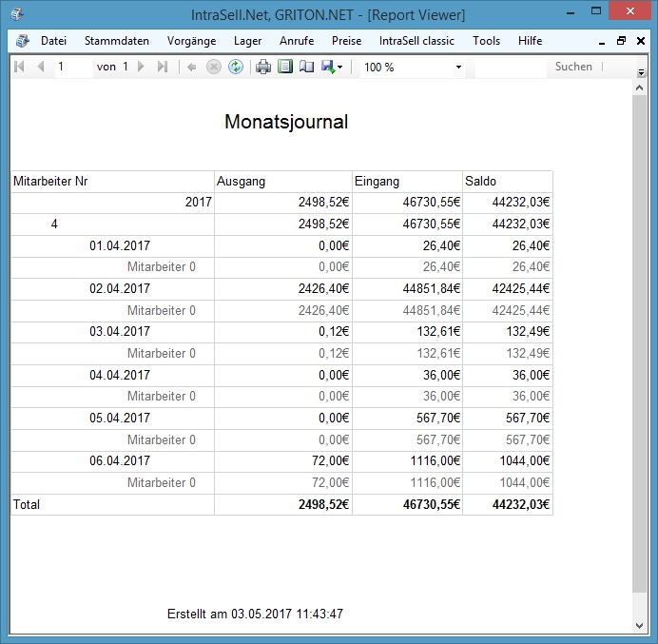Click the 06.04.2017 date row
The width and height of the screenshot is (658, 644).
click(x=120, y=461)
